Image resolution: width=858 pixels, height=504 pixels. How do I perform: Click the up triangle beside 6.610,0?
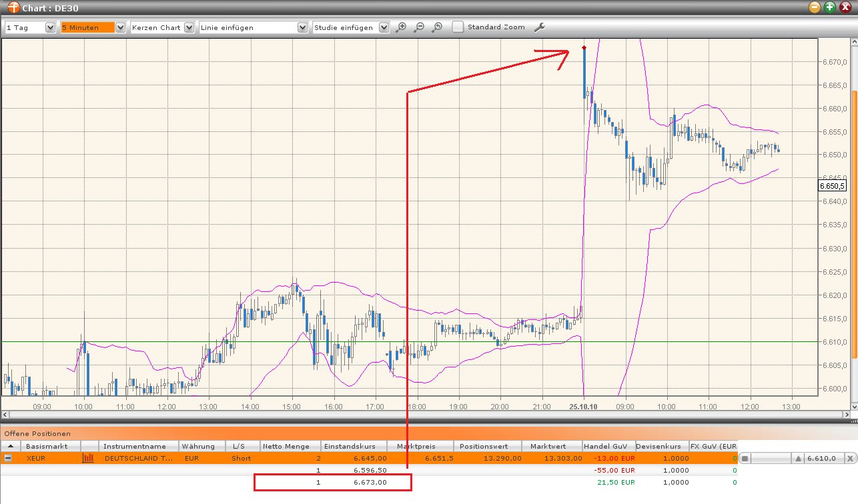click(x=797, y=459)
